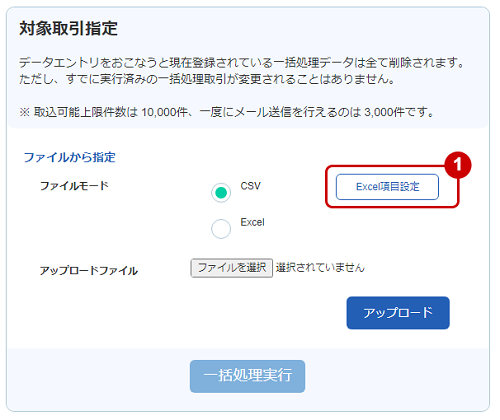Run 一括処理実行 batch execution button
The width and height of the screenshot is (500, 420).
(x=247, y=376)
